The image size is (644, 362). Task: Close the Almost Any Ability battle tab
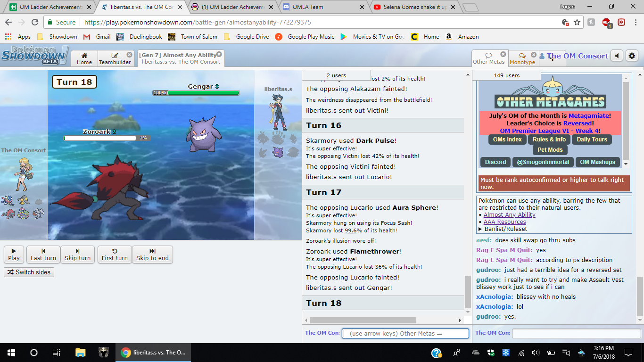(x=219, y=55)
